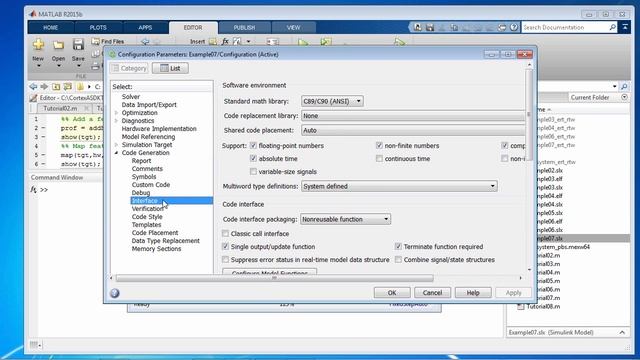Open the New button dropdown arrow

pos(38,66)
